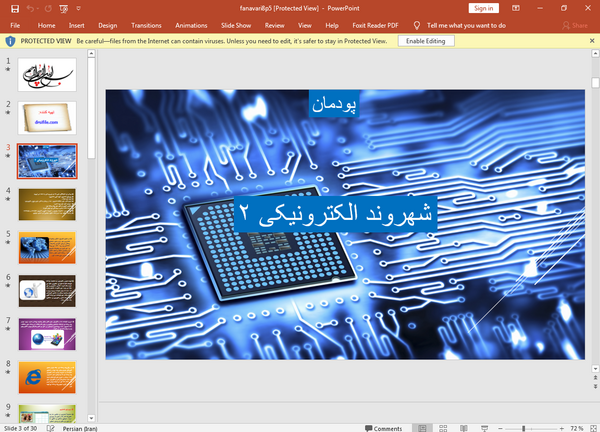Switch to the Insert tab
Viewport: 600px width, 432px height.
coord(77,26)
